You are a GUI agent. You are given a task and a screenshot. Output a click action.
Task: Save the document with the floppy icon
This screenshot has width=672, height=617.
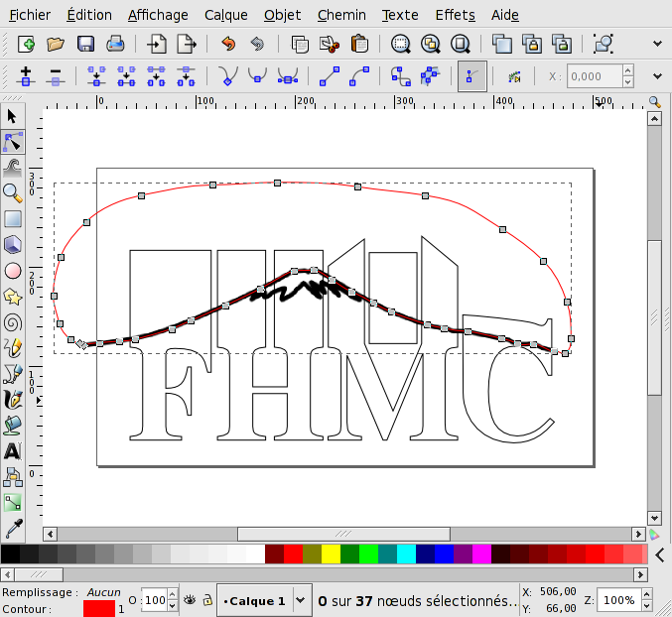(x=85, y=44)
